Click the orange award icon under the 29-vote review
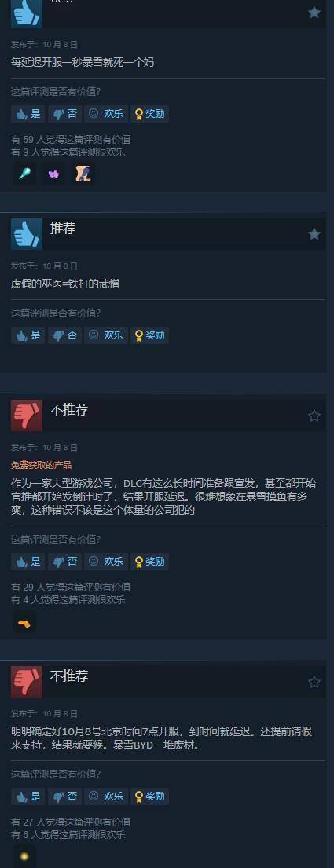This screenshot has width=334, height=868. [24, 624]
